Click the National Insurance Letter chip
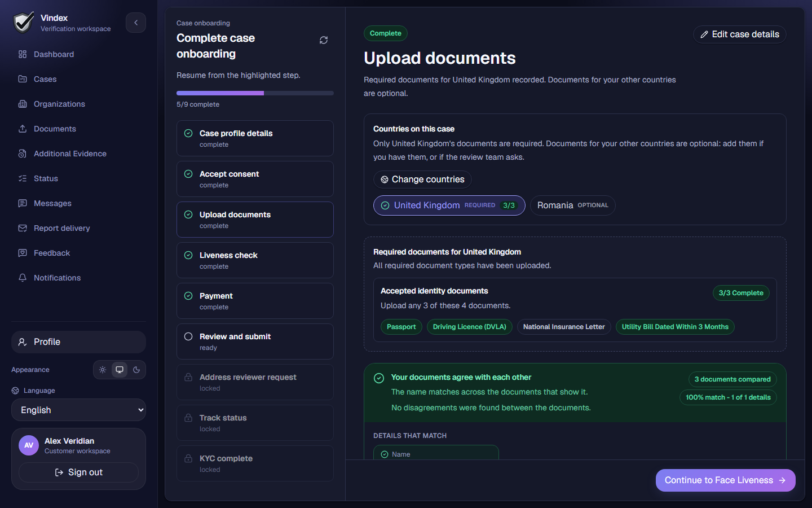 (x=564, y=327)
